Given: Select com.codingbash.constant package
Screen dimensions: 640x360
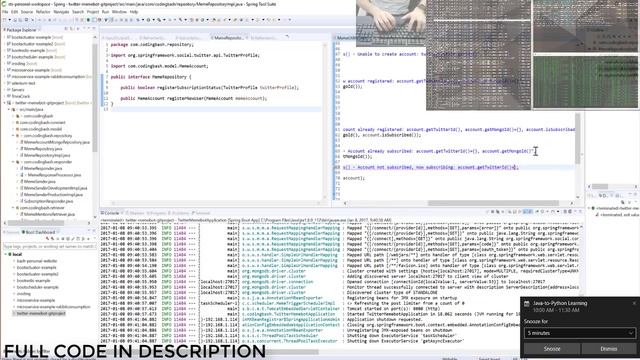Looking at the screenshot, I should coord(42,122).
